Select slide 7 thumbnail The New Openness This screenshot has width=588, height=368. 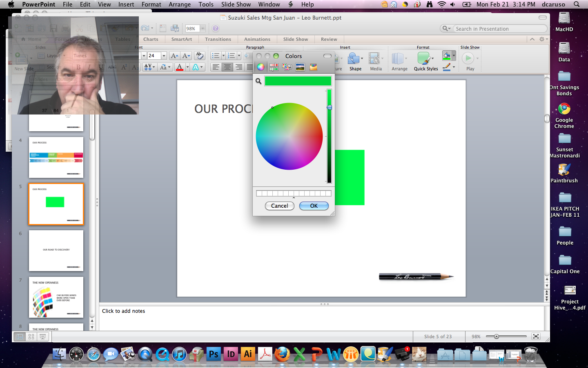coord(56,297)
